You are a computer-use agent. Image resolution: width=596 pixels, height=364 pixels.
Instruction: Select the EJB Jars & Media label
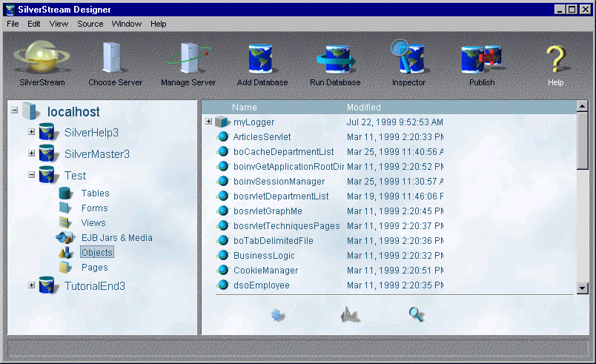[116, 238]
